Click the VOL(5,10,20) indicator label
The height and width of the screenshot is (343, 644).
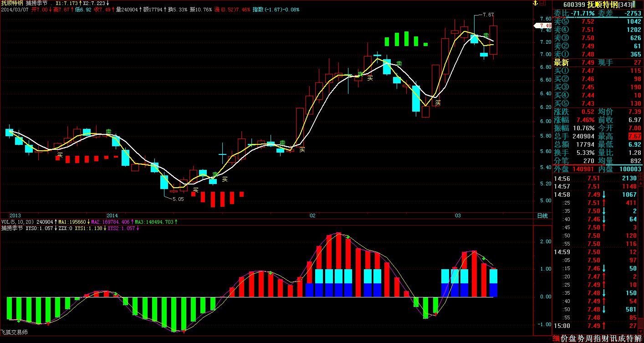click(x=17, y=222)
